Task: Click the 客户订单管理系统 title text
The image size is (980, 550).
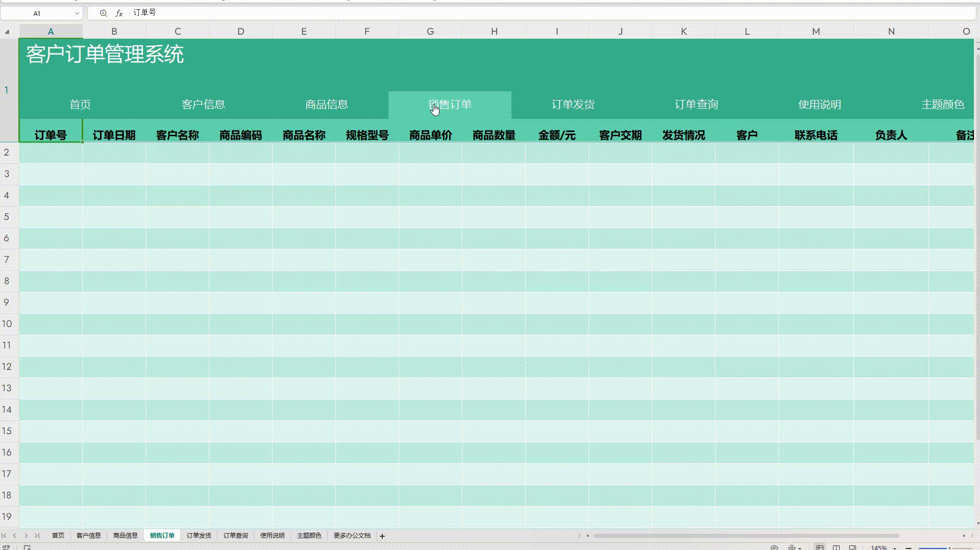Action: click(x=105, y=55)
